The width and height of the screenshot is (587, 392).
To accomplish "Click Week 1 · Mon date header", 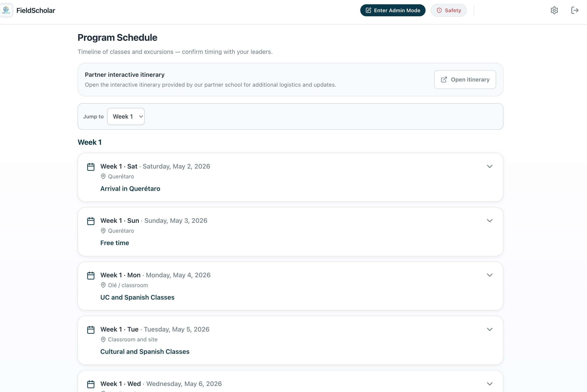I will click(155, 275).
